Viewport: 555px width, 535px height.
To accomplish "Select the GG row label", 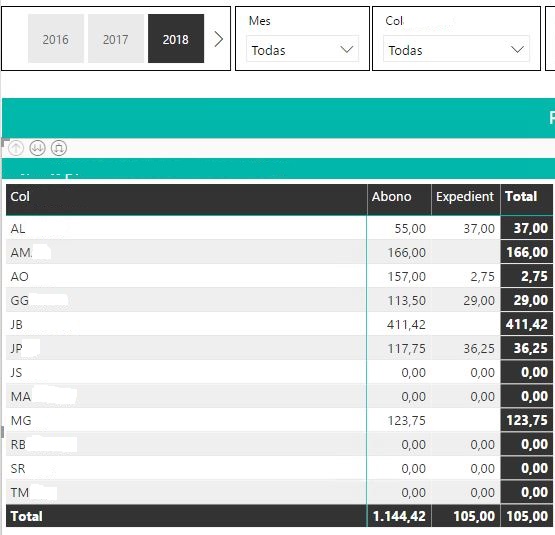I will tap(19, 301).
